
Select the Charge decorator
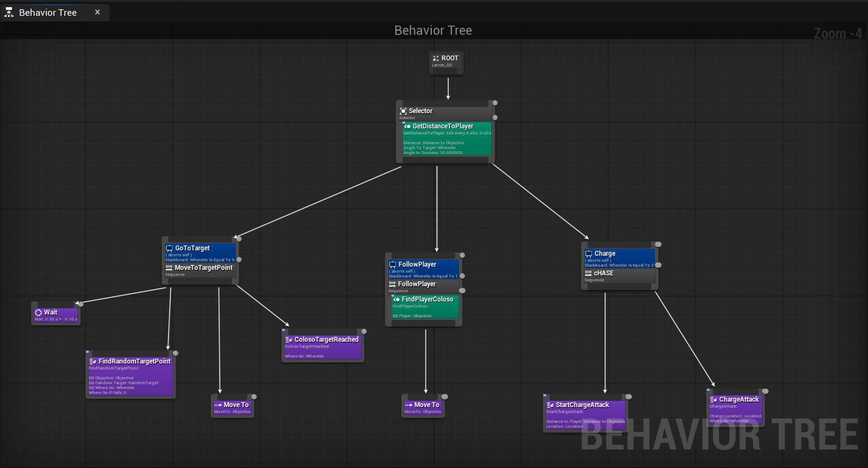click(620, 258)
